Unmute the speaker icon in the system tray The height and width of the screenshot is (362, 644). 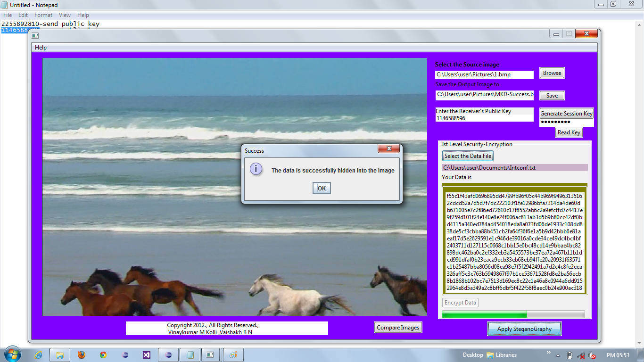(x=592, y=355)
